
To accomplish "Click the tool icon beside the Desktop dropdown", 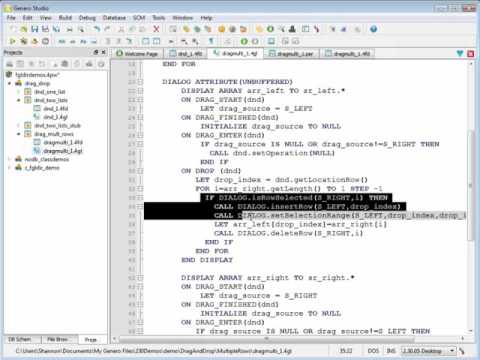I will click(x=462, y=351).
